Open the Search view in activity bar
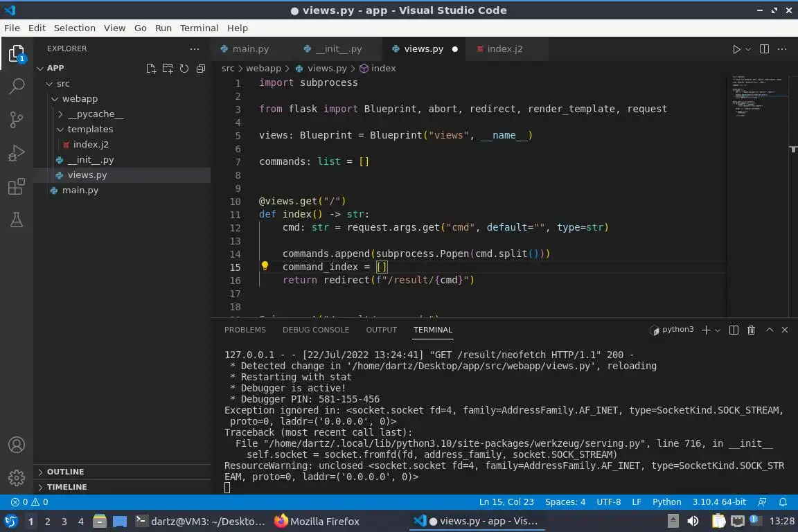This screenshot has width=798, height=532. pyautogui.click(x=17, y=86)
